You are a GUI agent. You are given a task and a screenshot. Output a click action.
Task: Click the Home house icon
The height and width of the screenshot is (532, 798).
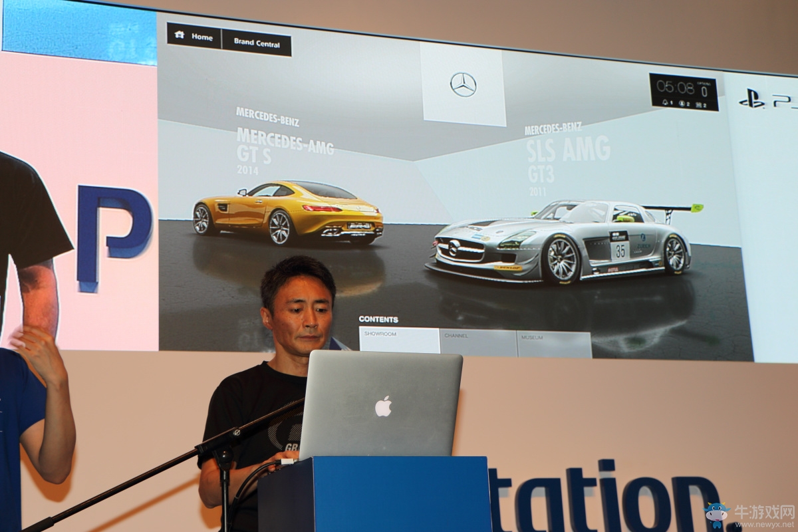point(179,35)
